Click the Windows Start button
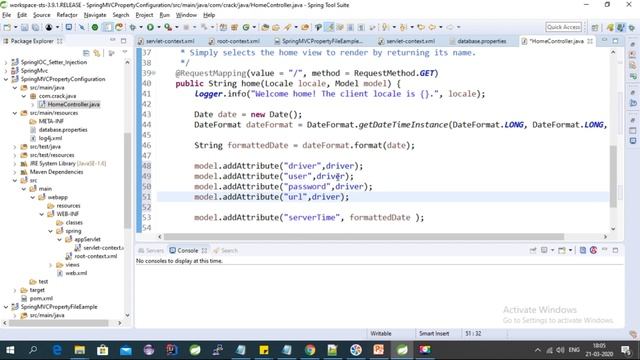This screenshot has height=360, width=640. tap(10, 350)
